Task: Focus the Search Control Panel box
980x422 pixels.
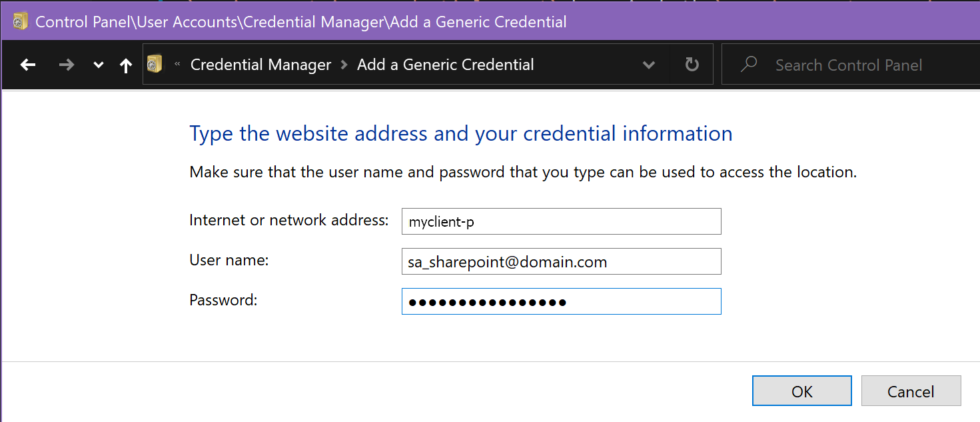Action: [850, 65]
